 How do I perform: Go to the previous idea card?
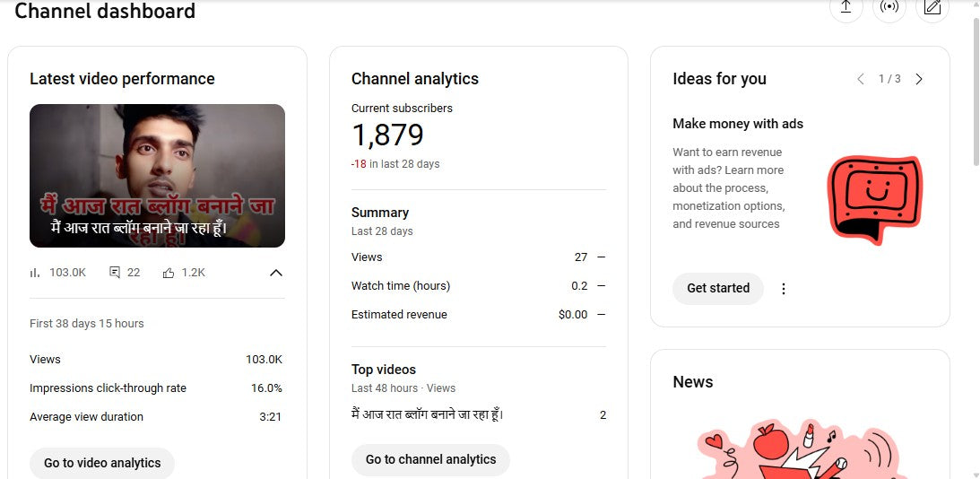pos(861,79)
